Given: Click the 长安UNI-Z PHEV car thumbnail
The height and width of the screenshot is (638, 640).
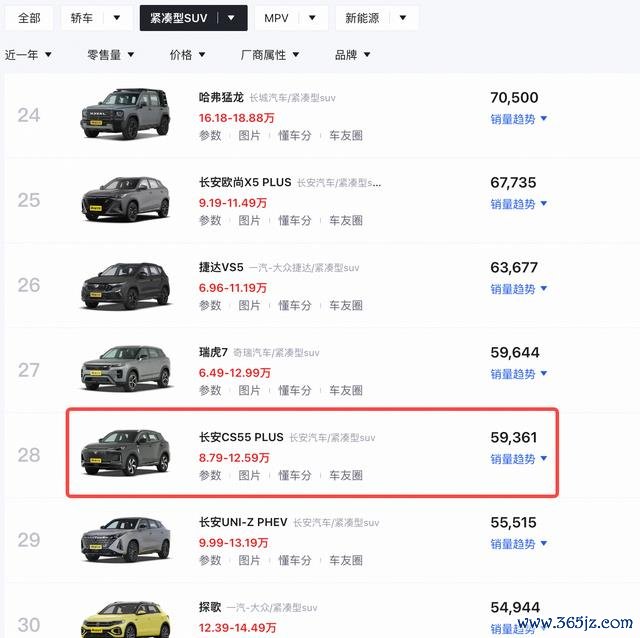Looking at the screenshot, I should pyautogui.click(x=126, y=540).
